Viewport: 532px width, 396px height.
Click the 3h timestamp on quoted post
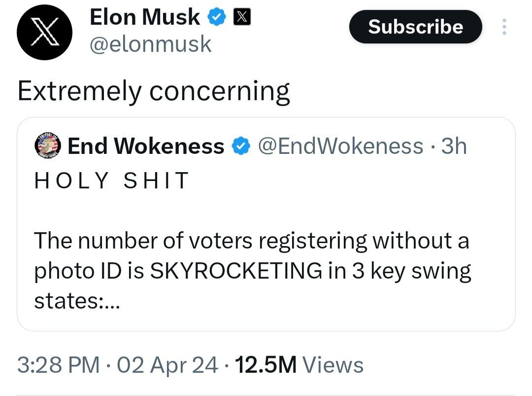(454, 146)
